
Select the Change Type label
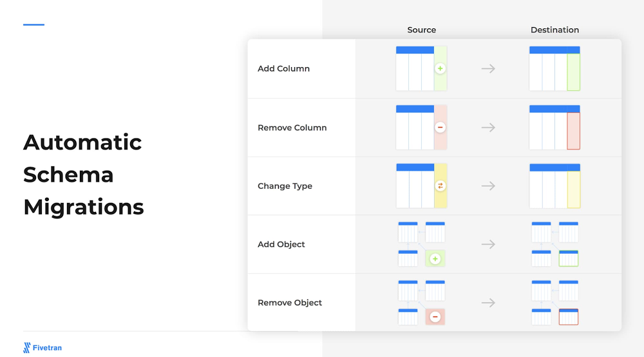coord(285,186)
